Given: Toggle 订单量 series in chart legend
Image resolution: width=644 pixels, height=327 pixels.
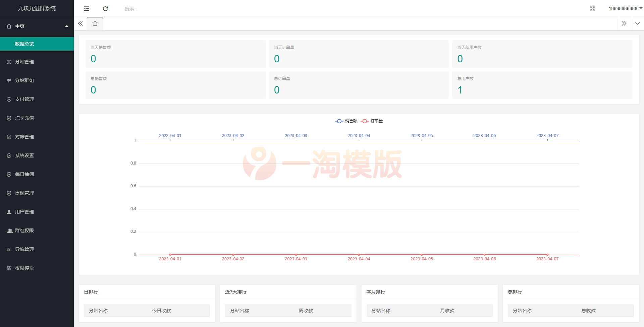Looking at the screenshot, I should [372, 121].
